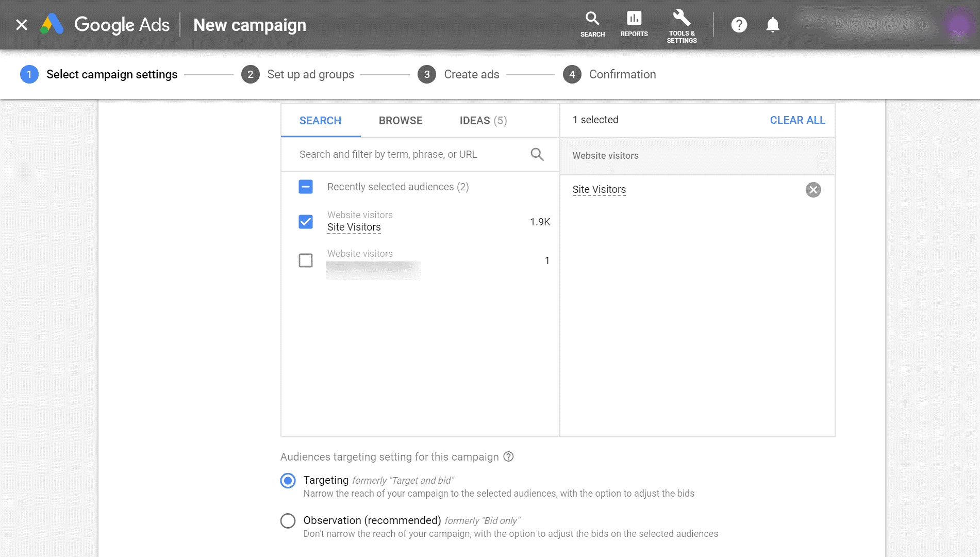Close the New campaign editor with X
The width and height of the screenshot is (980, 557).
coord(22,25)
